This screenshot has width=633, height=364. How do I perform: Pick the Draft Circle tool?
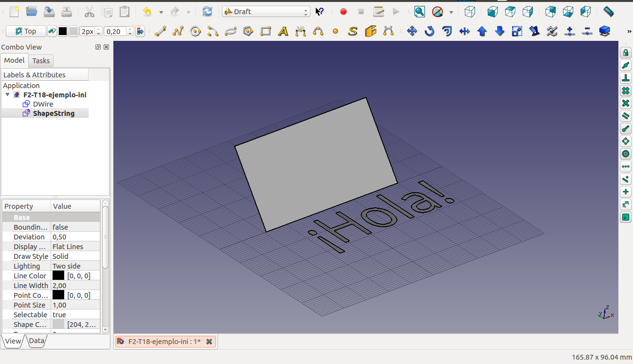pos(196,32)
